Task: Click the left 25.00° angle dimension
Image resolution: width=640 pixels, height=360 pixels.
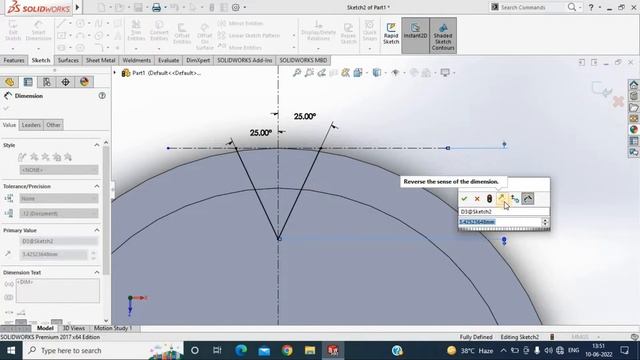Action: tap(260, 133)
